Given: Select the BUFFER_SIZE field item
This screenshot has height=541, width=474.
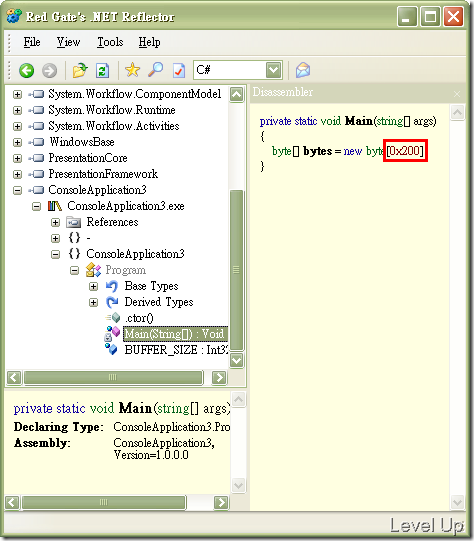Looking at the screenshot, I should [x=176, y=350].
